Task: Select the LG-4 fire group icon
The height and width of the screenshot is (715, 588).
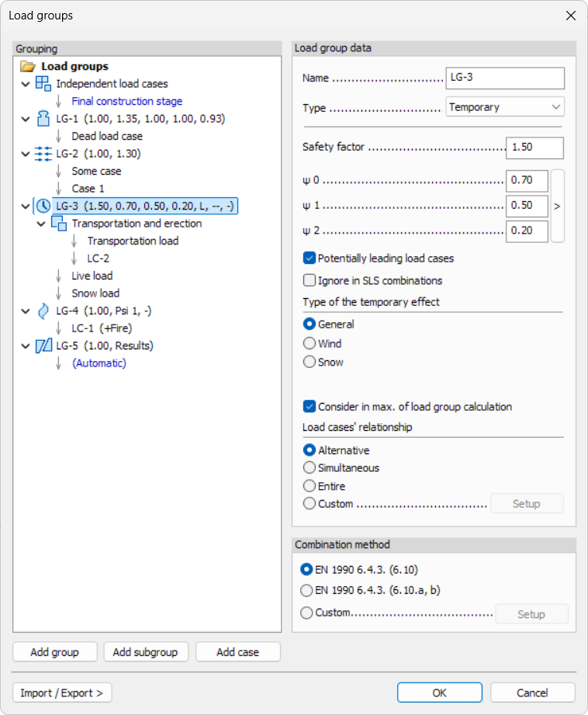Action: point(43,311)
